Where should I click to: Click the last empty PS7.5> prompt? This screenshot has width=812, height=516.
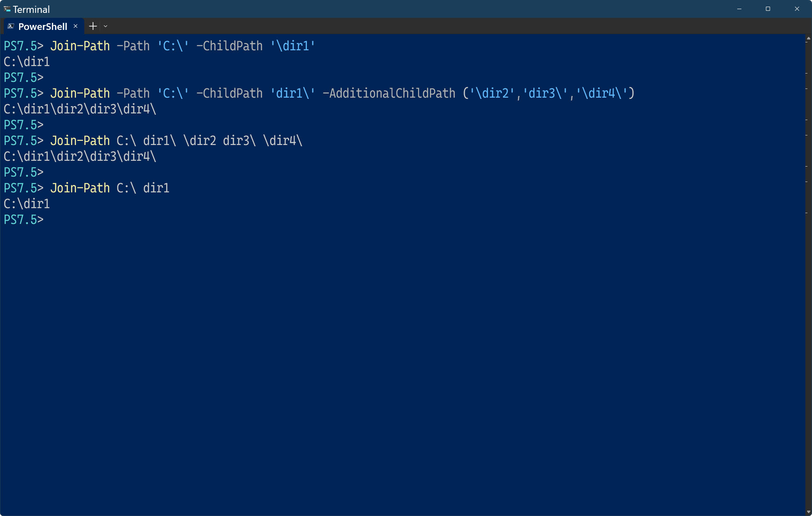24,219
